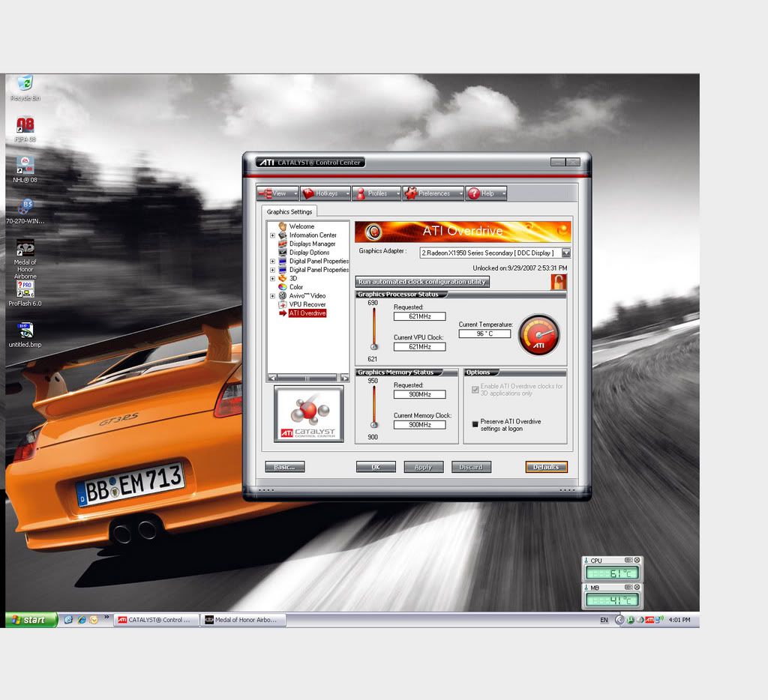
Task: Select the Graphics Settings tab
Action: [x=289, y=211]
